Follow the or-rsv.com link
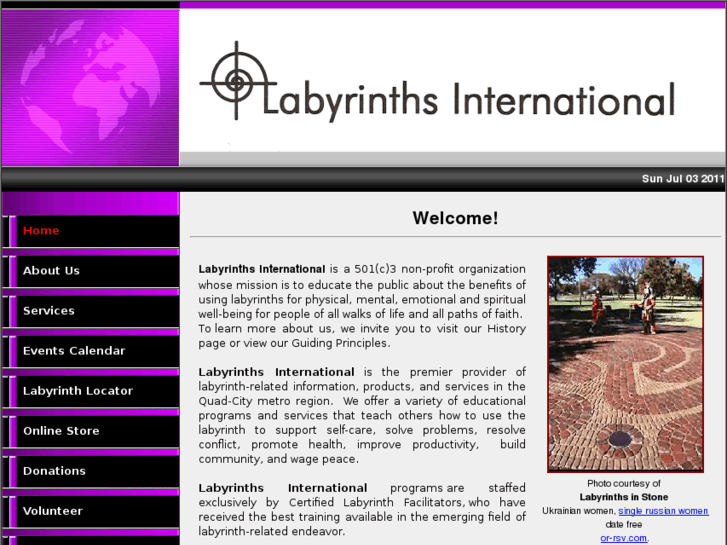The width and height of the screenshot is (727, 545). coord(624,538)
